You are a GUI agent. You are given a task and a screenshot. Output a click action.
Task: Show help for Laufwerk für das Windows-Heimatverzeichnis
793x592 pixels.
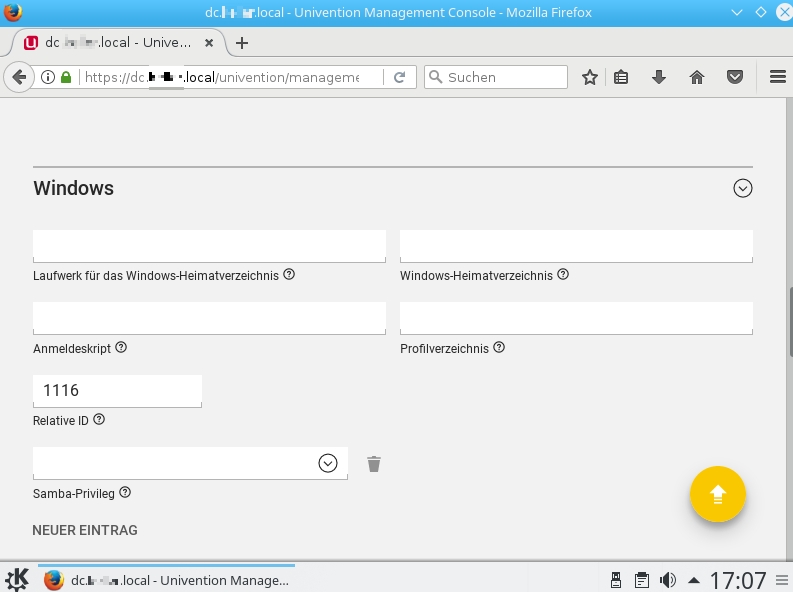coord(289,275)
